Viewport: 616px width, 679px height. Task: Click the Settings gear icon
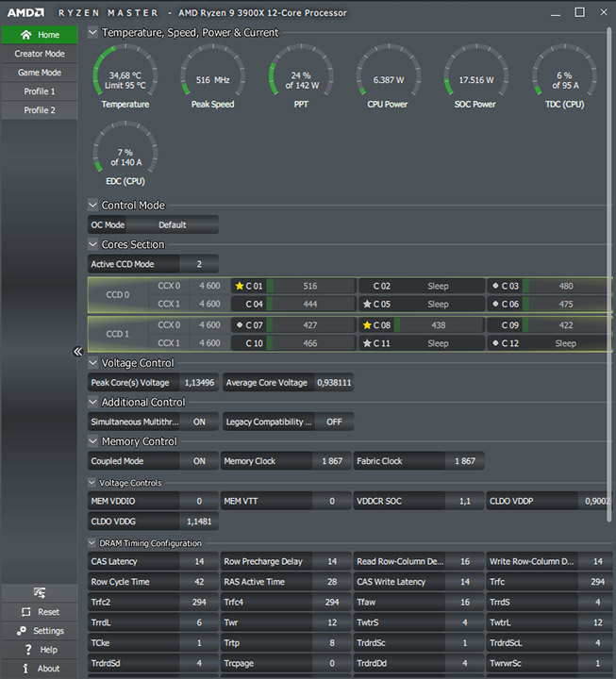(x=22, y=631)
